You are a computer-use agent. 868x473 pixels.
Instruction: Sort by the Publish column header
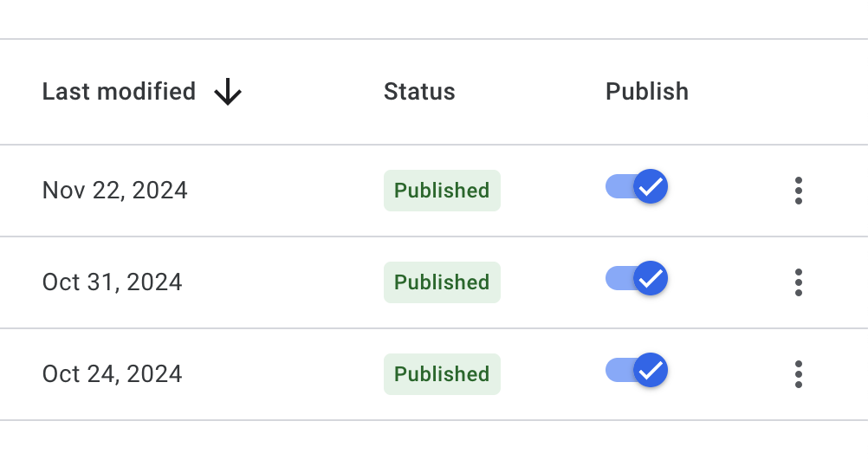(647, 92)
